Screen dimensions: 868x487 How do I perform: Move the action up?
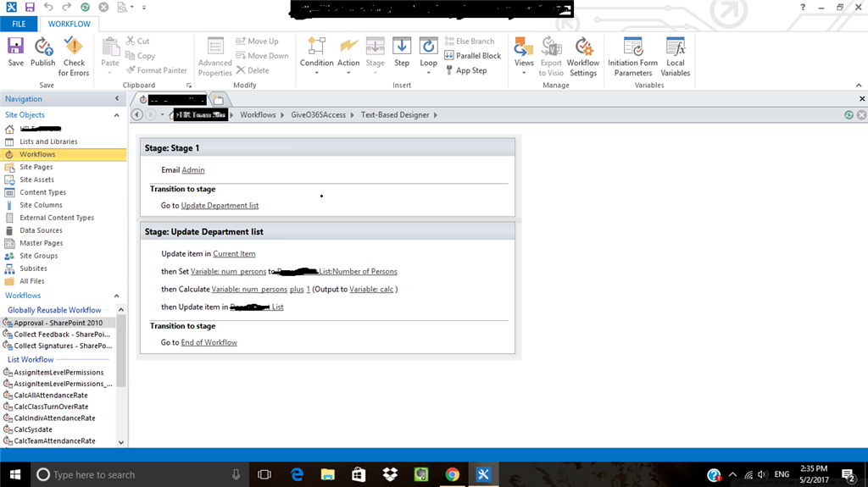(x=257, y=41)
